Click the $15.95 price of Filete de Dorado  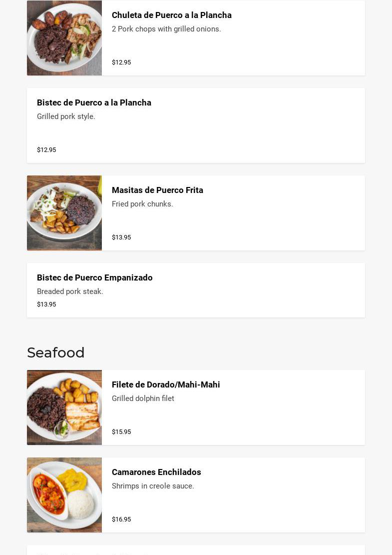pyautogui.click(x=121, y=432)
